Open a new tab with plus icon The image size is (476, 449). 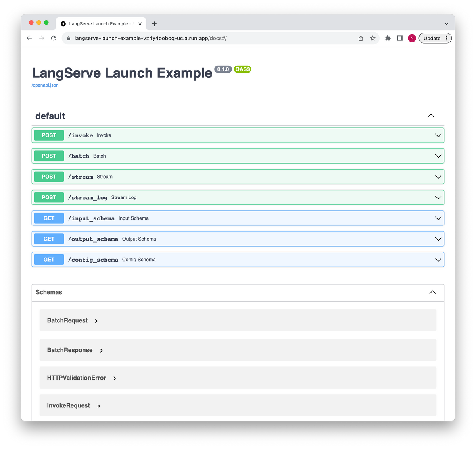pos(154,24)
